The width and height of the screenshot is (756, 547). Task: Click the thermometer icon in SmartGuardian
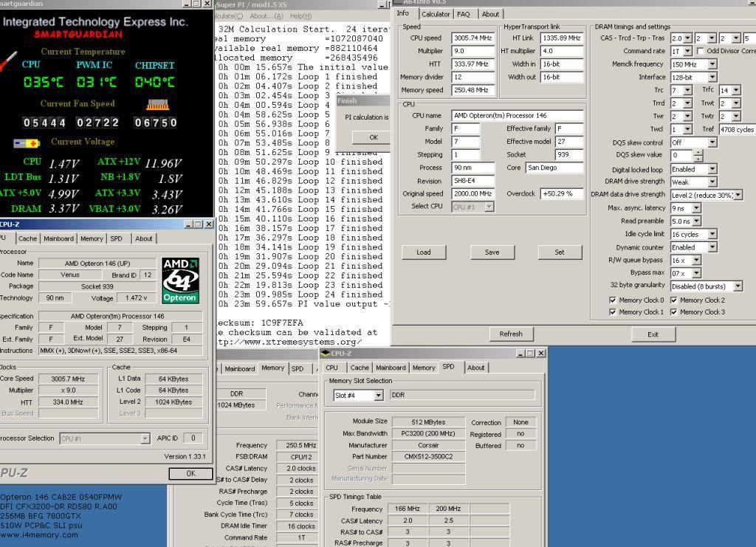[x=8, y=61]
